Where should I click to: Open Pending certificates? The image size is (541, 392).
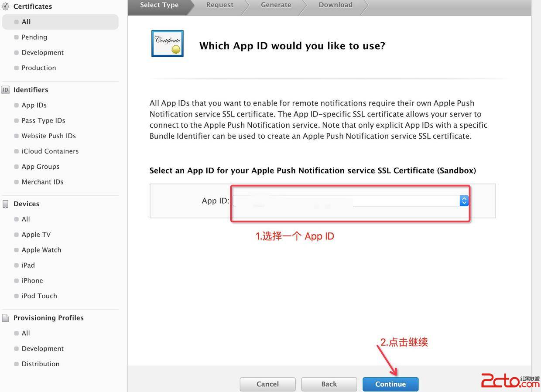(34, 37)
